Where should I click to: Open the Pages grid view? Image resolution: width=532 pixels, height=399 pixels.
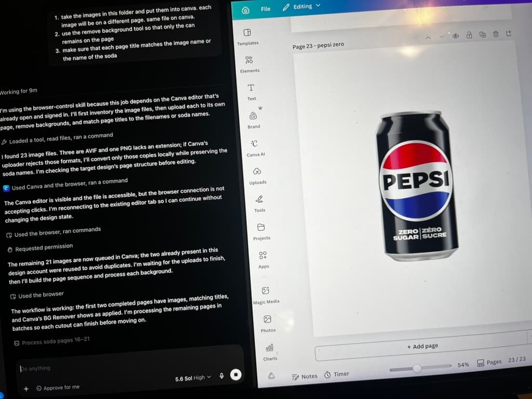pos(489,362)
